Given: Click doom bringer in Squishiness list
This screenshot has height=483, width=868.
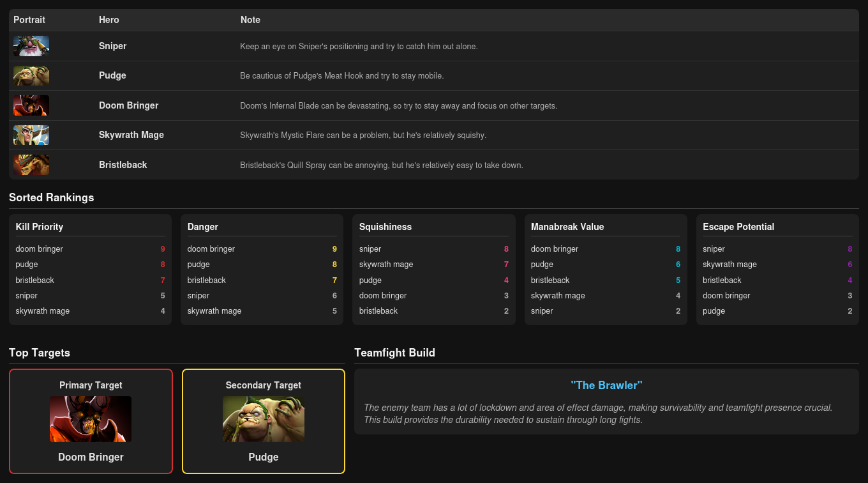Looking at the screenshot, I should 383,296.
